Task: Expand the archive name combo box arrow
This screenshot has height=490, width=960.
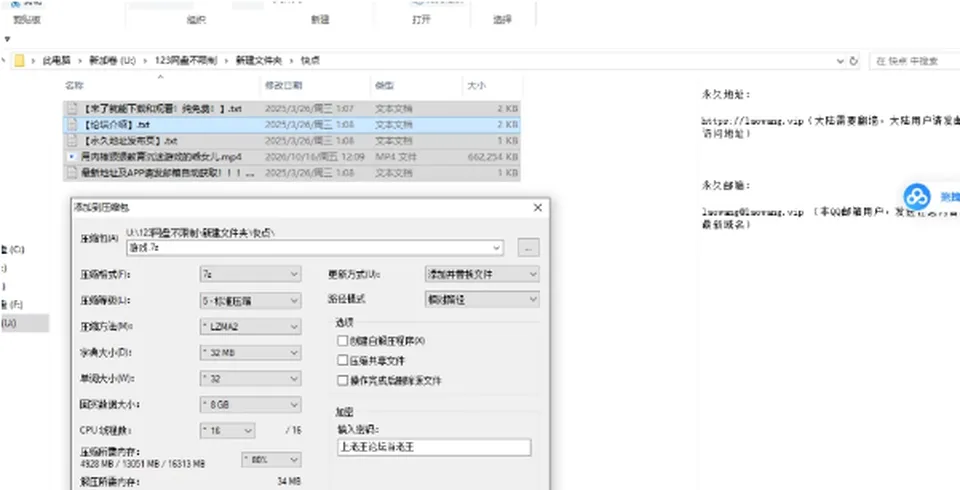Action: [497, 248]
